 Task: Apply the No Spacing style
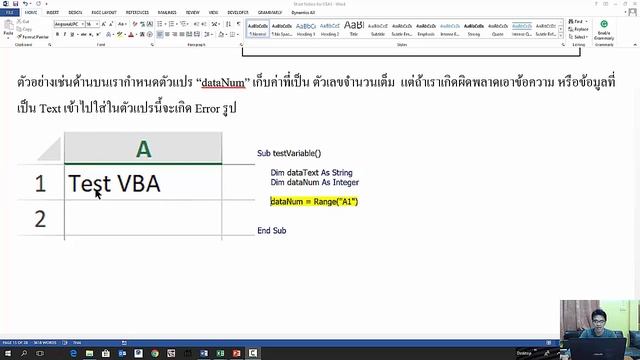coord(282,29)
